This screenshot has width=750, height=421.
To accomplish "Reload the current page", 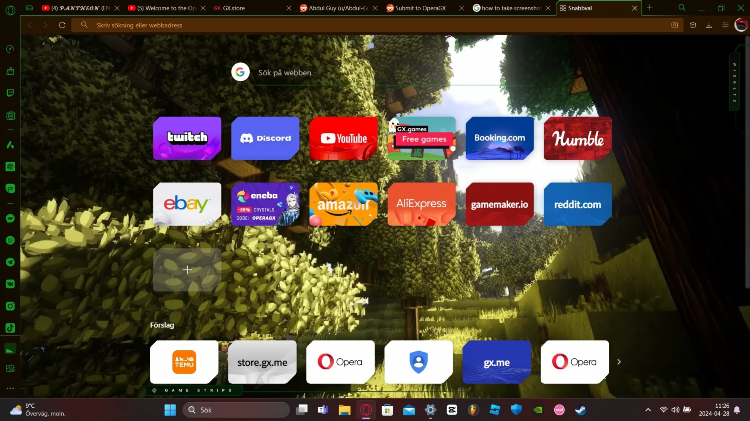I will tap(62, 25).
